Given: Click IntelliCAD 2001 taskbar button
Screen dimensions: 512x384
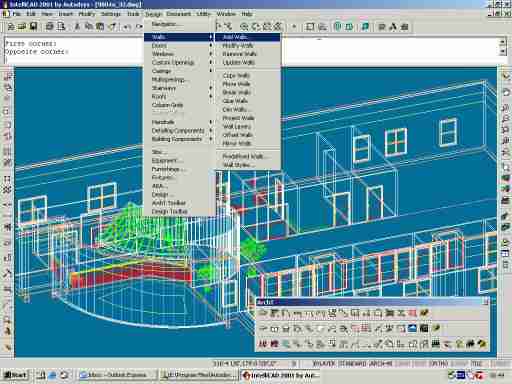Looking at the screenshot, I should coord(280,375).
